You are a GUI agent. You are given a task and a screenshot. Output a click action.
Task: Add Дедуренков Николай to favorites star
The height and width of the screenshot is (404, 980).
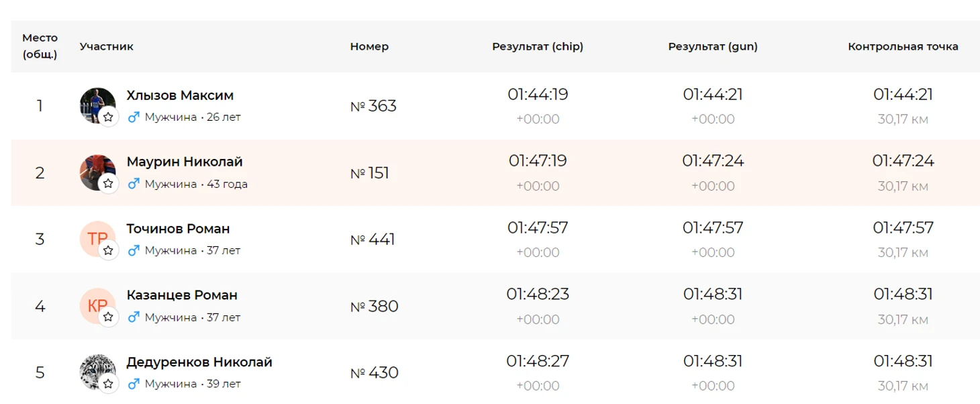click(x=108, y=384)
